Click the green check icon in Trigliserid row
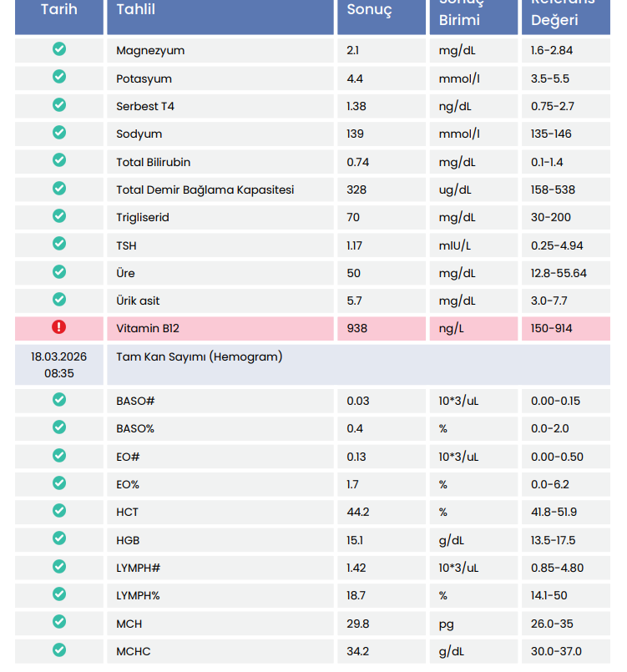 (x=59, y=216)
